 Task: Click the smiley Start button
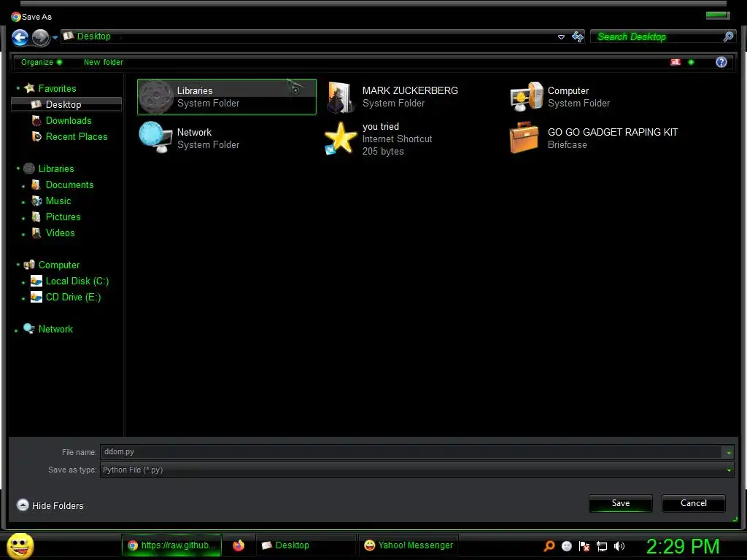coord(20,545)
